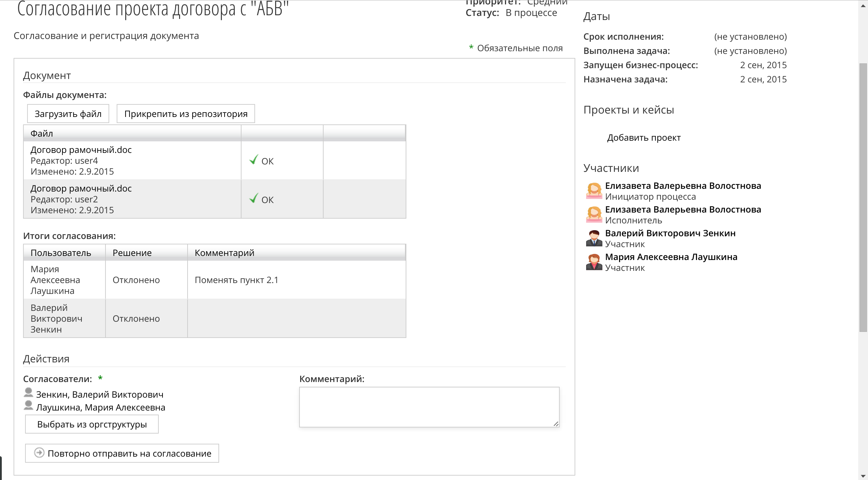The image size is (868, 480).
Task: Click scrollbar down arrow at bottom
Action: [x=863, y=476]
